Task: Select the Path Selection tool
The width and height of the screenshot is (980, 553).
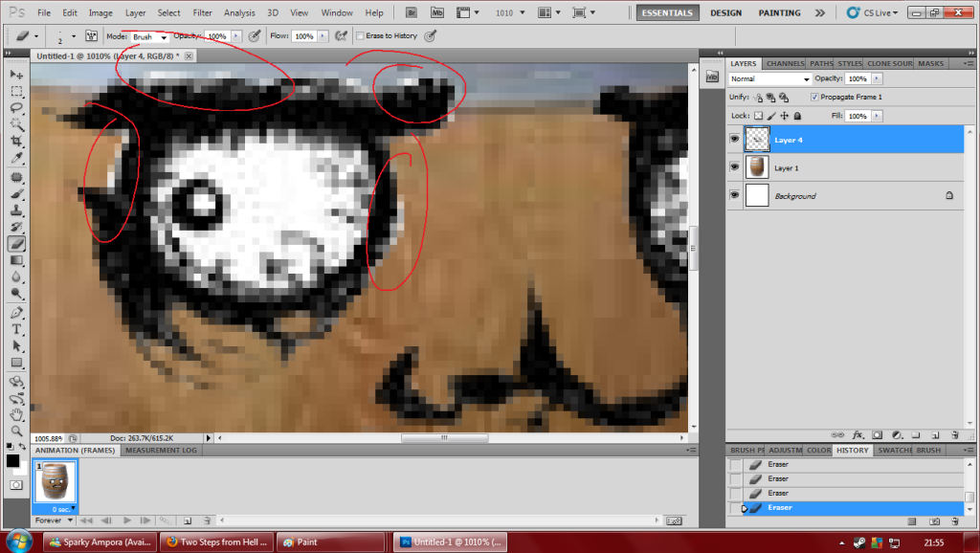Action: click(x=16, y=345)
